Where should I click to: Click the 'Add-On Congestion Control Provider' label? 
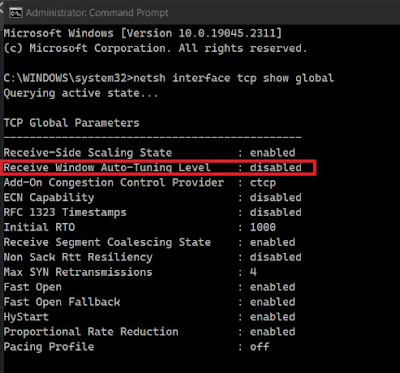point(114,183)
